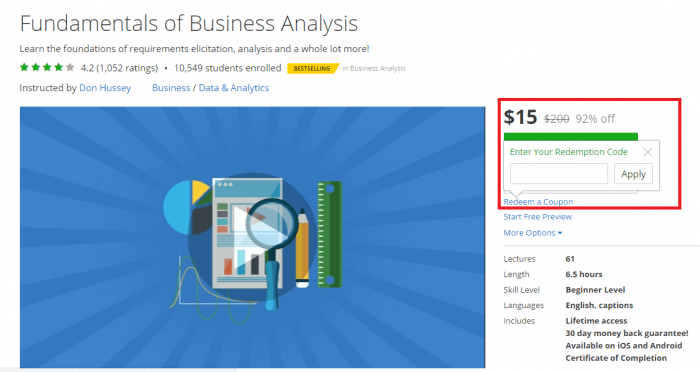
Task: Click the 92% off discount text
Action: pos(595,119)
